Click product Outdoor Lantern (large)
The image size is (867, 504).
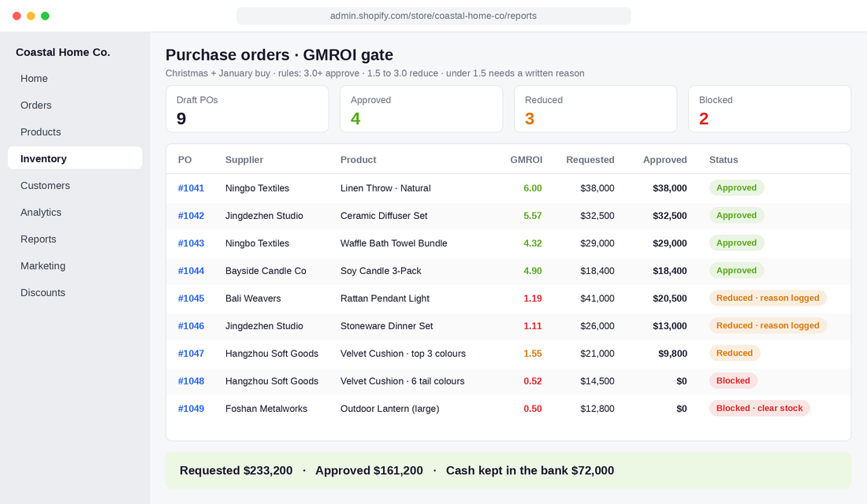tap(390, 409)
